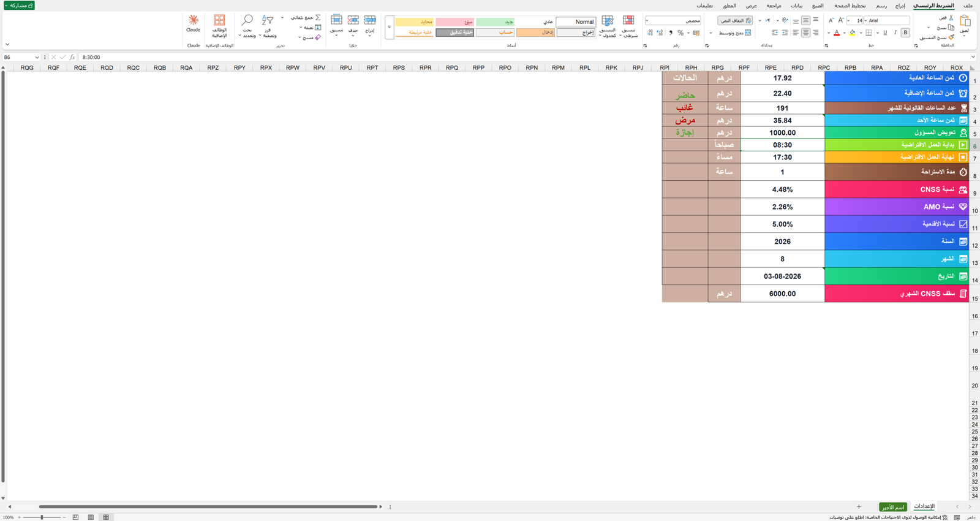The height and width of the screenshot is (521, 980).
Task: Click the Cut (قص) scissors icon
Action: [x=951, y=18]
